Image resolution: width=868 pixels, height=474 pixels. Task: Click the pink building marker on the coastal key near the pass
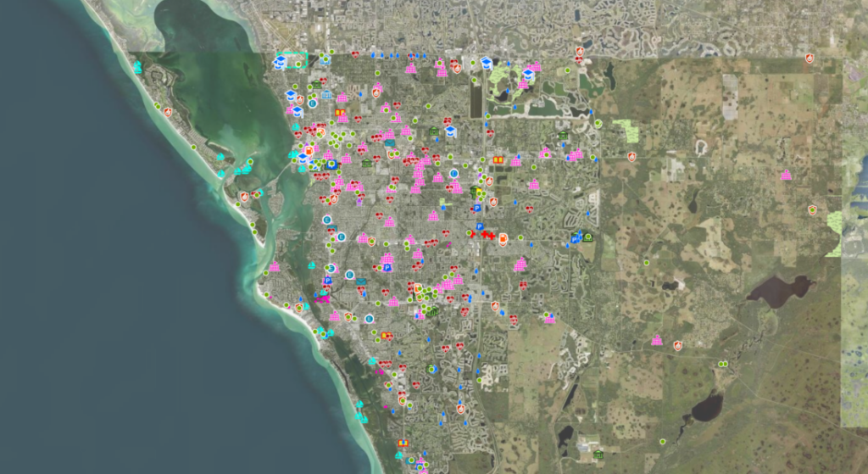point(275,267)
